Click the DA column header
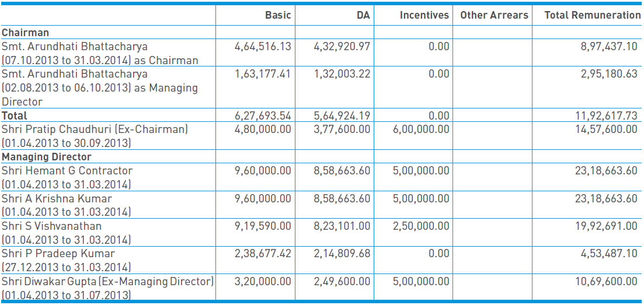The image size is (644, 305). point(363,15)
